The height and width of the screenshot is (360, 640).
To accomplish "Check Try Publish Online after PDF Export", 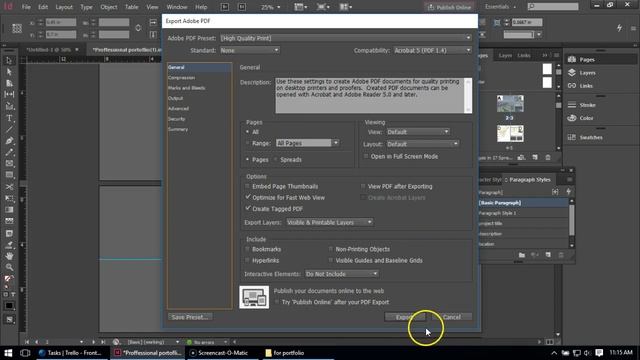I will click(x=277, y=302).
